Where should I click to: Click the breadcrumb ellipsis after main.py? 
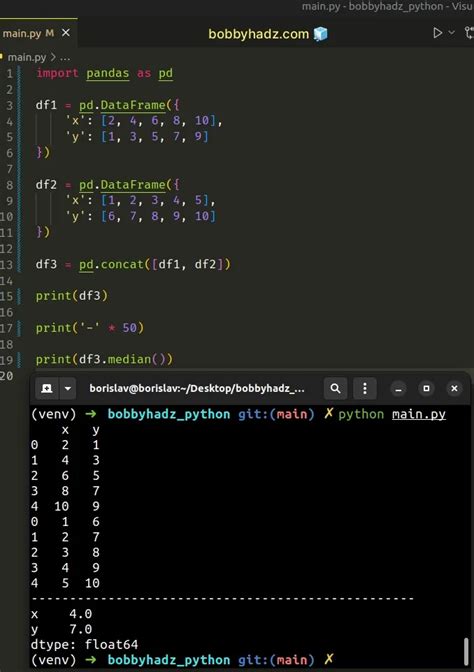[x=65, y=57]
